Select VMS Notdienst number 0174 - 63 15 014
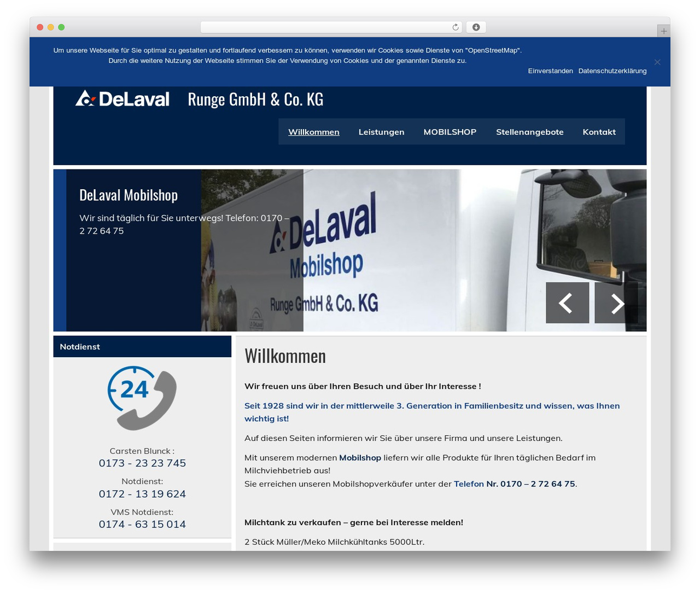Viewport: 700px width, 593px height. pos(142,524)
